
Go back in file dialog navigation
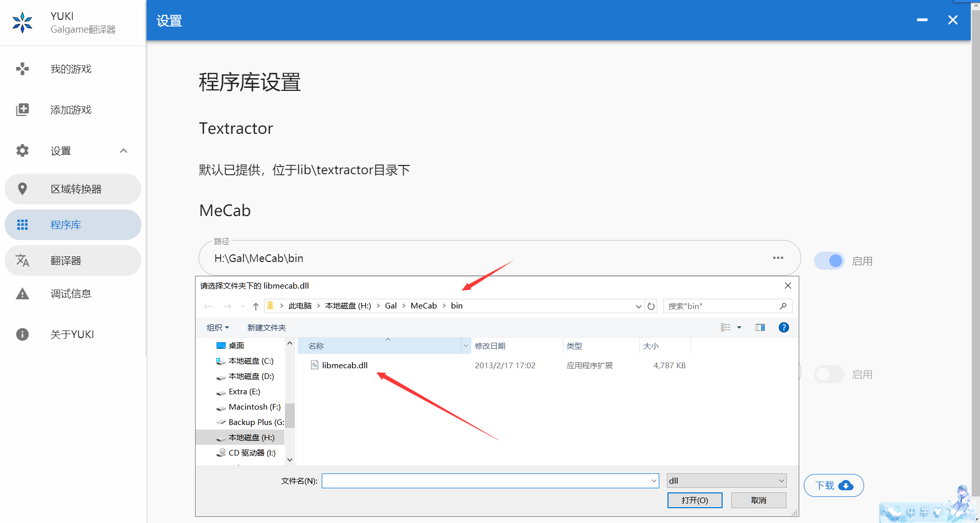[207, 306]
